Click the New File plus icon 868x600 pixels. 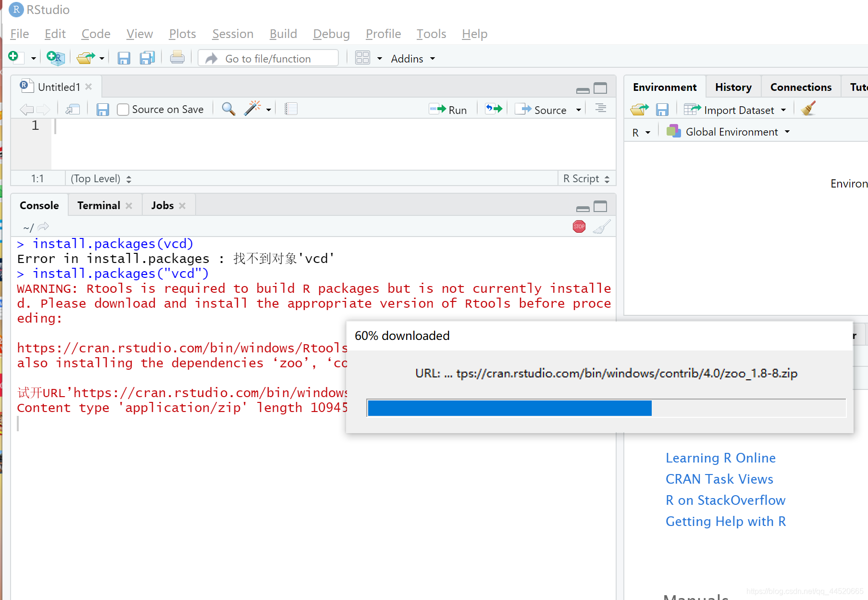tap(15, 58)
